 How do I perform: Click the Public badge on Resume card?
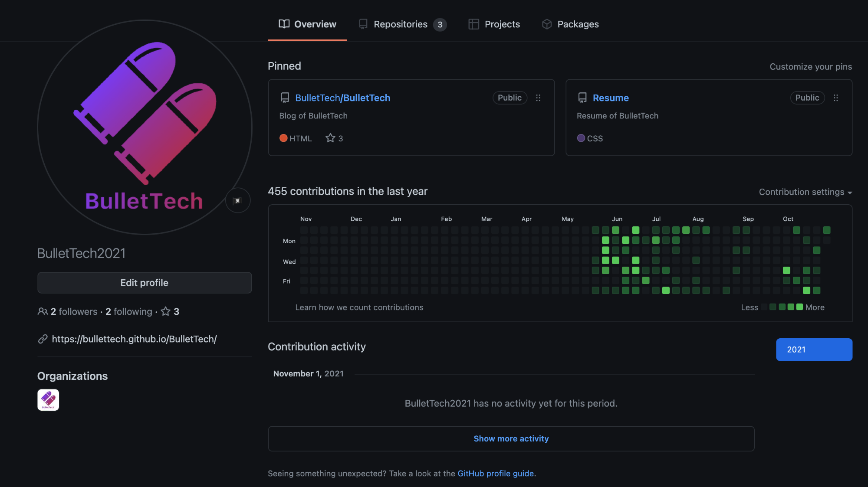[x=807, y=98]
